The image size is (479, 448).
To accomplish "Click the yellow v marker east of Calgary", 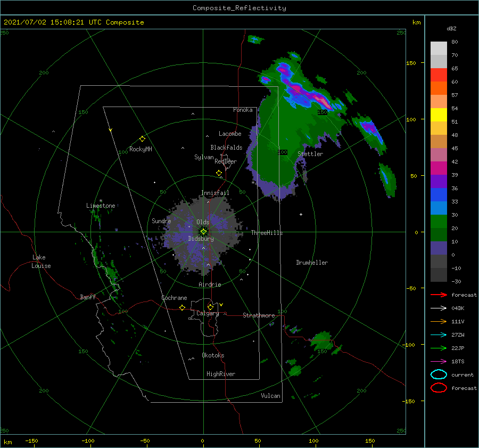I will [221, 305].
